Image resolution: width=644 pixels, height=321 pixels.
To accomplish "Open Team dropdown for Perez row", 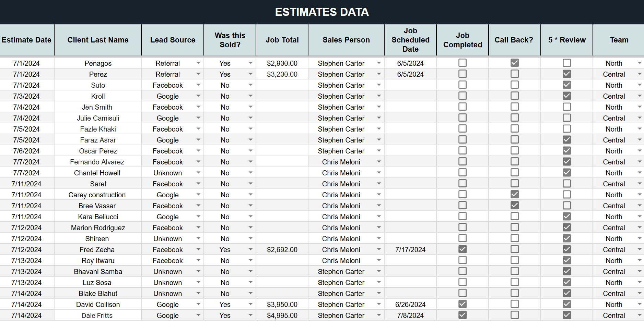I will click(x=640, y=74).
